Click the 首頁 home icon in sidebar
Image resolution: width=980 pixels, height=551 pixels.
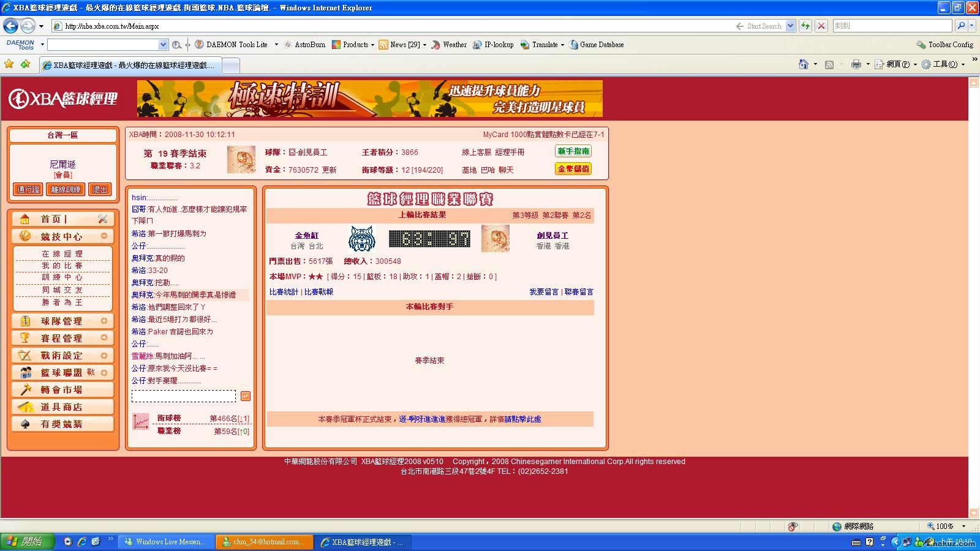tap(25, 219)
